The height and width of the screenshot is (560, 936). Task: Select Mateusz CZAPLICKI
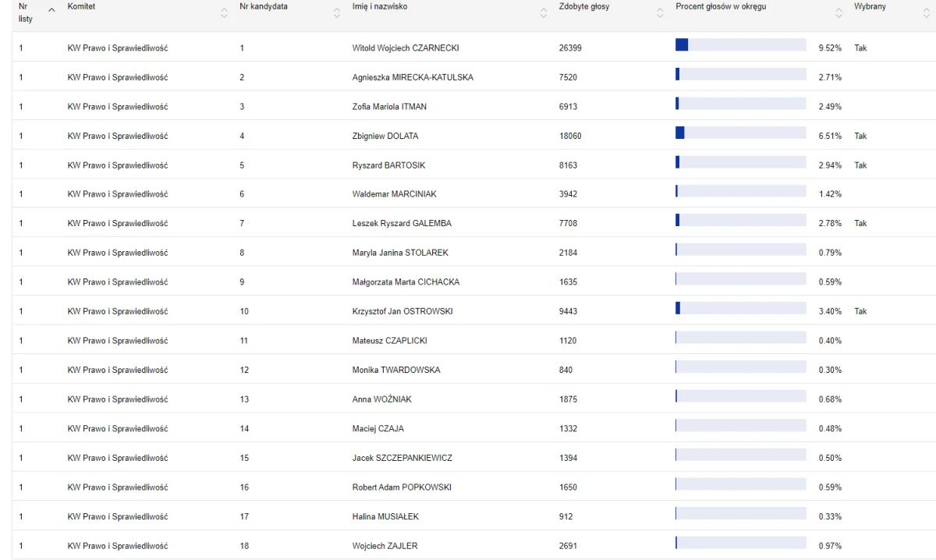390,341
